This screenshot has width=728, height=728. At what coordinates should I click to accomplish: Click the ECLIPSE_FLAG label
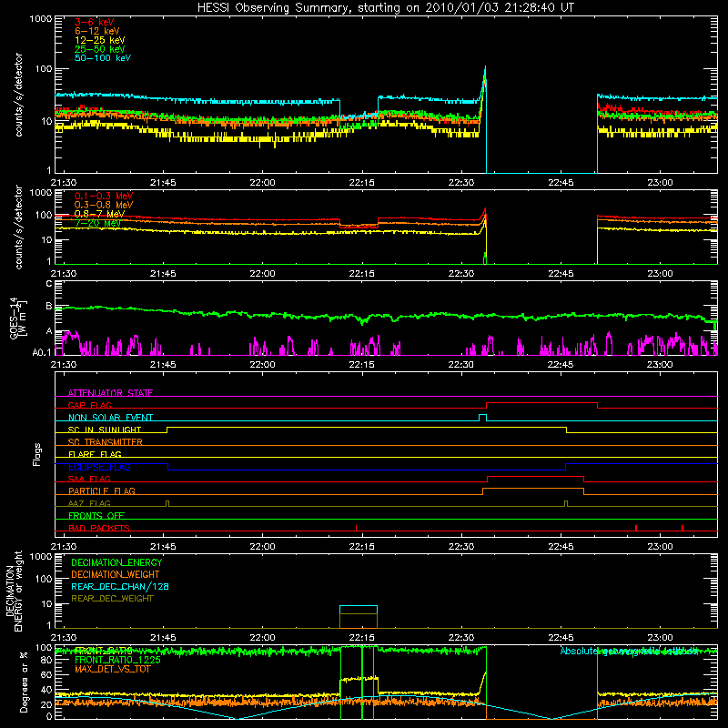tap(99, 467)
